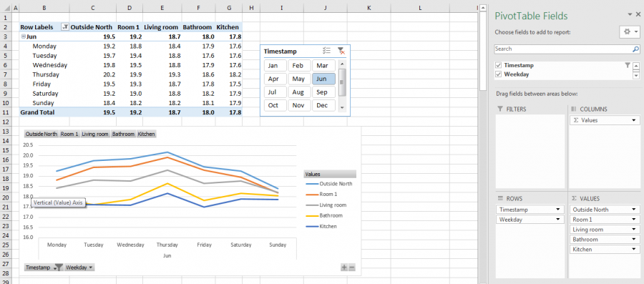Close the PivotTable Fields pane
The width and height of the screenshot is (644, 284).
(x=638, y=14)
